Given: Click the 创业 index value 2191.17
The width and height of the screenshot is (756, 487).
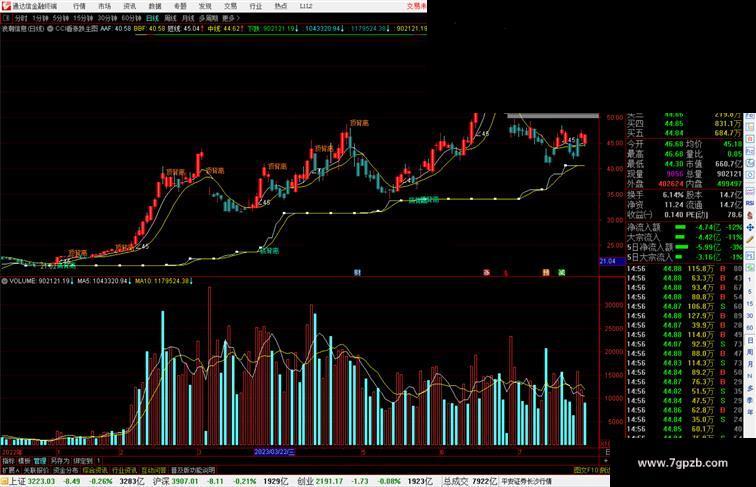Looking at the screenshot, I should coord(330,481).
